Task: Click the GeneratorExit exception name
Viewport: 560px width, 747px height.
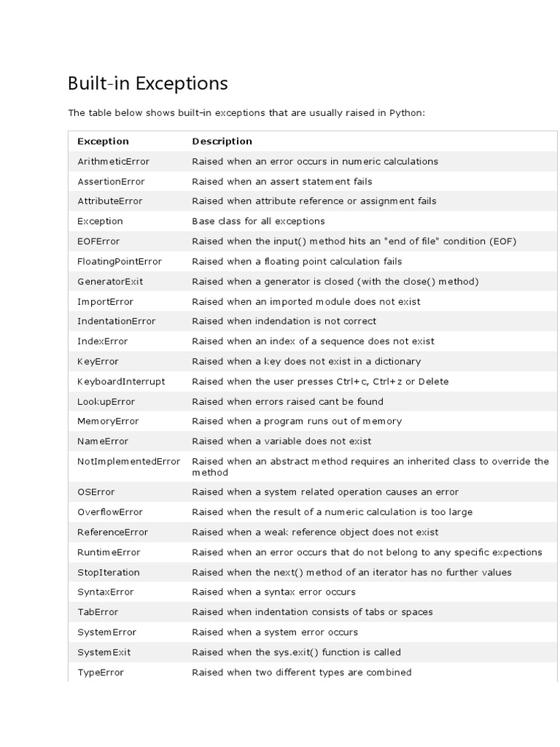Action: pyautogui.click(x=110, y=282)
